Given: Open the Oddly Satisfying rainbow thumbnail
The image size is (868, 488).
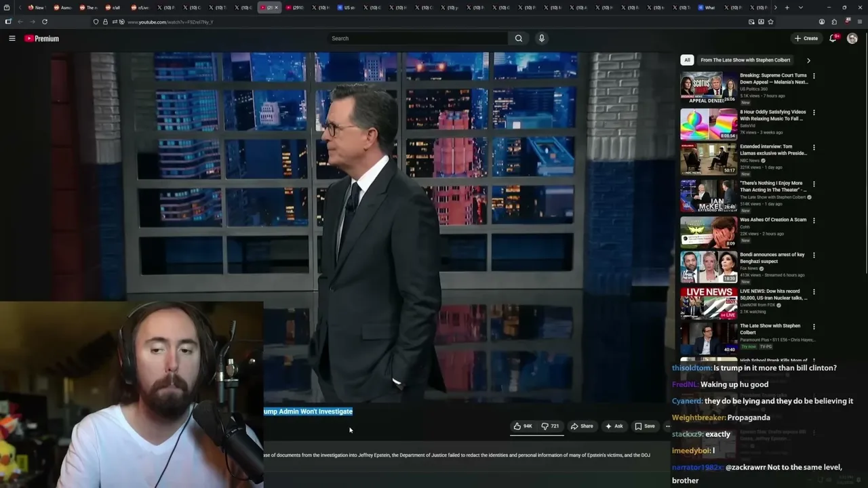Looking at the screenshot, I should (x=709, y=124).
